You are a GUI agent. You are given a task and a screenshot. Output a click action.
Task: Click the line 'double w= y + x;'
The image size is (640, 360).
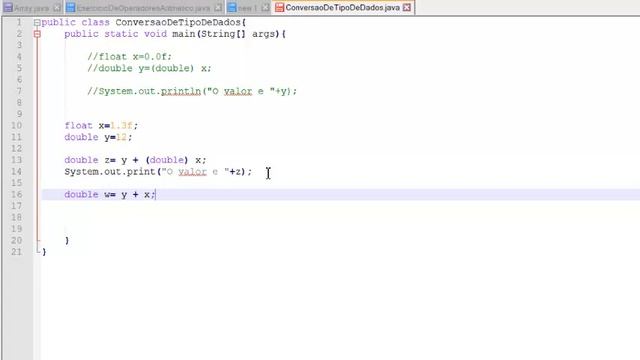(110, 194)
